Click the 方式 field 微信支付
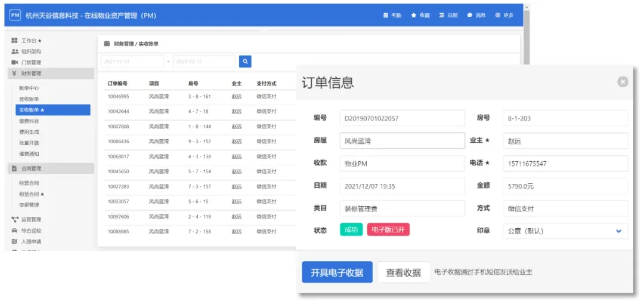 [x=565, y=208]
